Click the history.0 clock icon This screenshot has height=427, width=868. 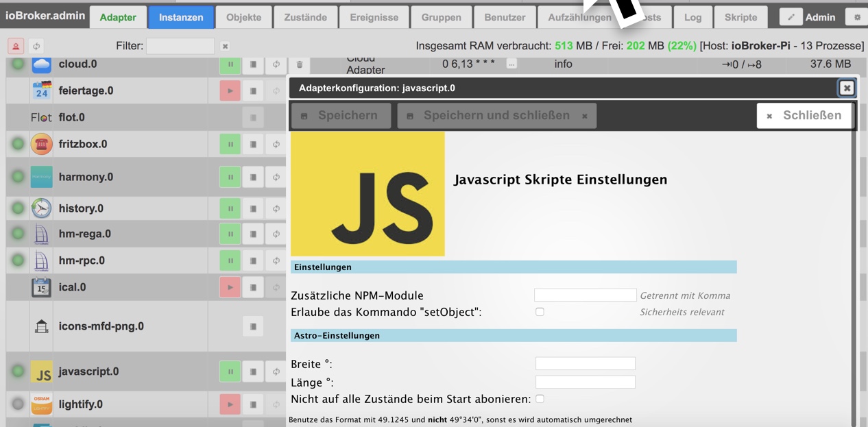coord(42,208)
